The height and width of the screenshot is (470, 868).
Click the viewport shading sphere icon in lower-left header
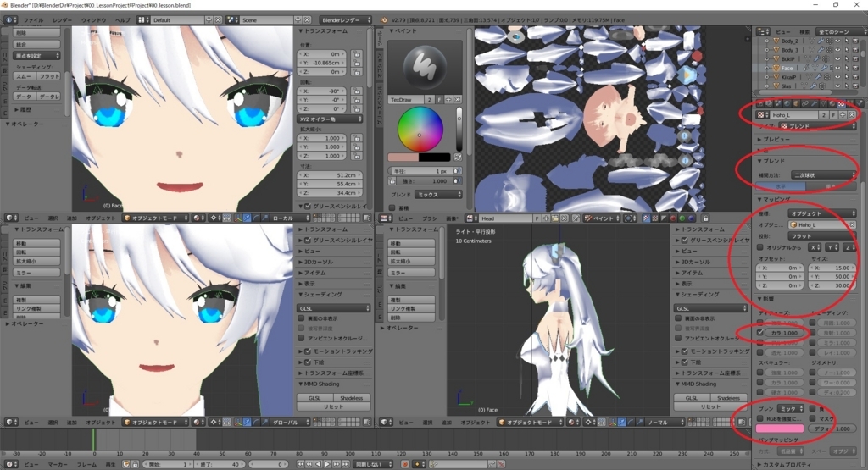(x=198, y=422)
